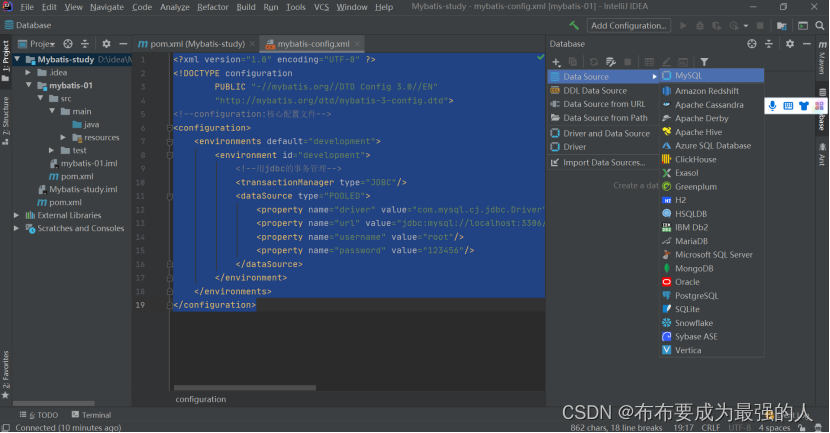The height and width of the screenshot is (433, 830).
Task: Open the Maven tool window tab
Action: 823,57
